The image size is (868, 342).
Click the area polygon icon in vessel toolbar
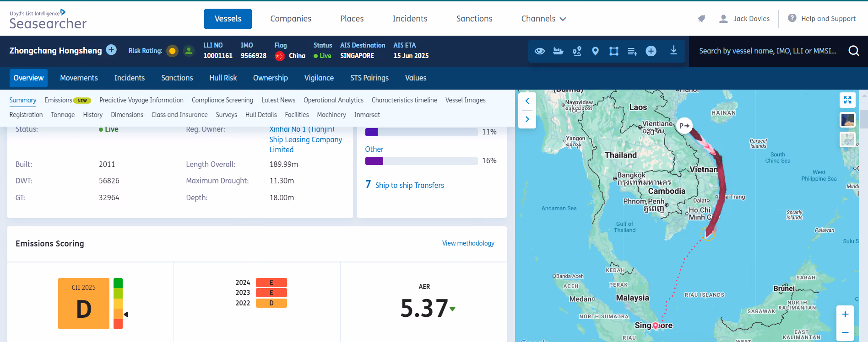(614, 51)
